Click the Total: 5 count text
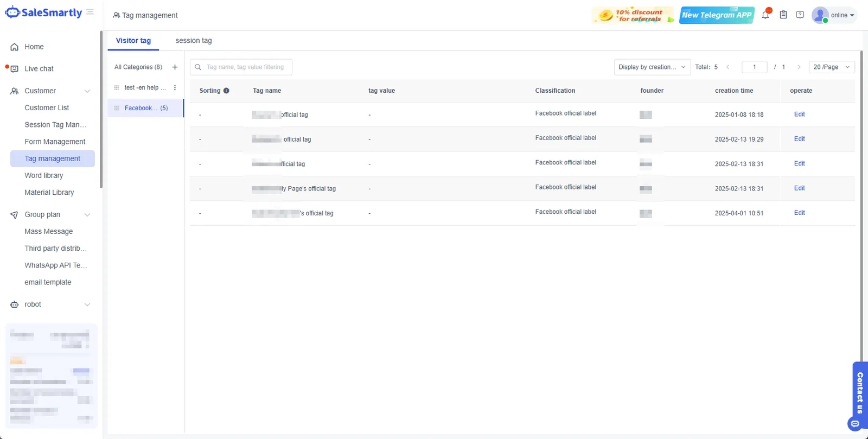The width and height of the screenshot is (868, 439). pos(706,67)
